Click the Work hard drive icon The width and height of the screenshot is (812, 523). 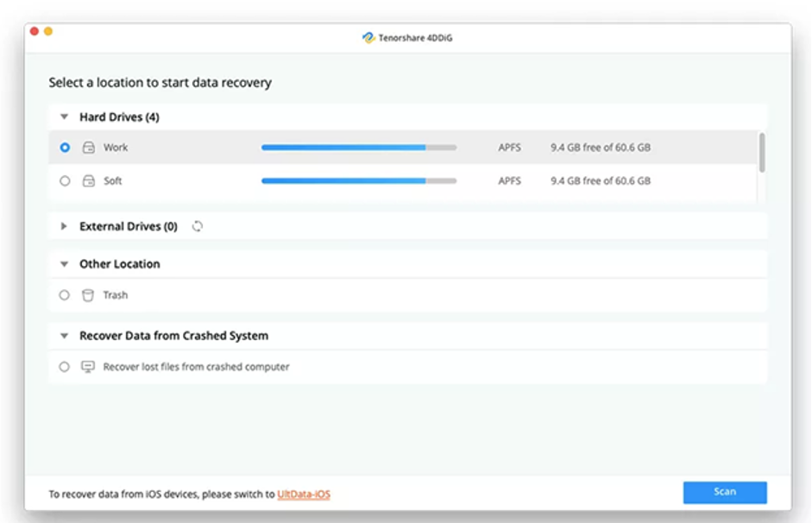89,148
